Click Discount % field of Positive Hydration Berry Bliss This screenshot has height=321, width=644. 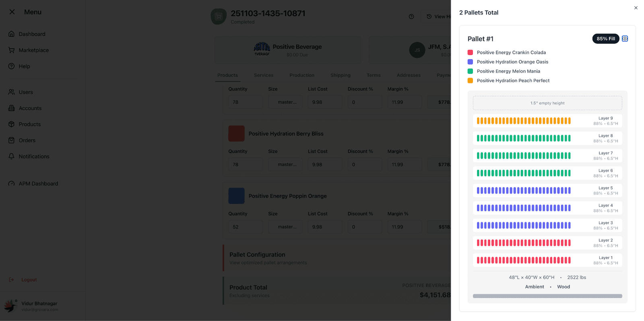365,165
